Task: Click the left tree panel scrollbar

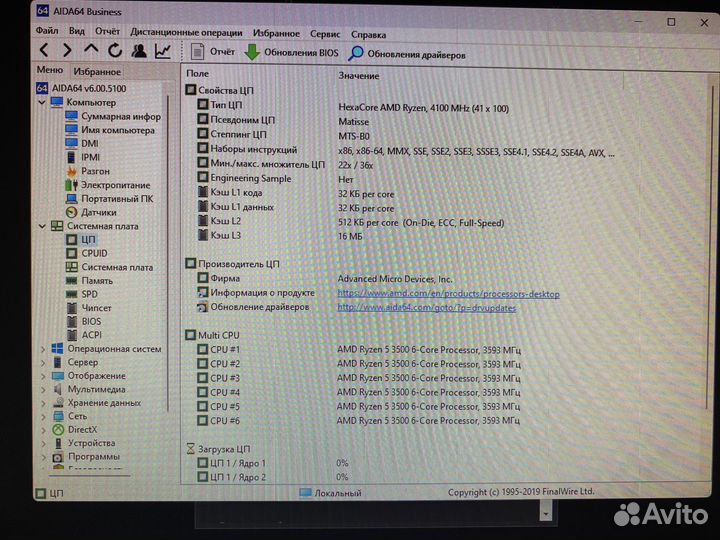Action: tap(169, 253)
